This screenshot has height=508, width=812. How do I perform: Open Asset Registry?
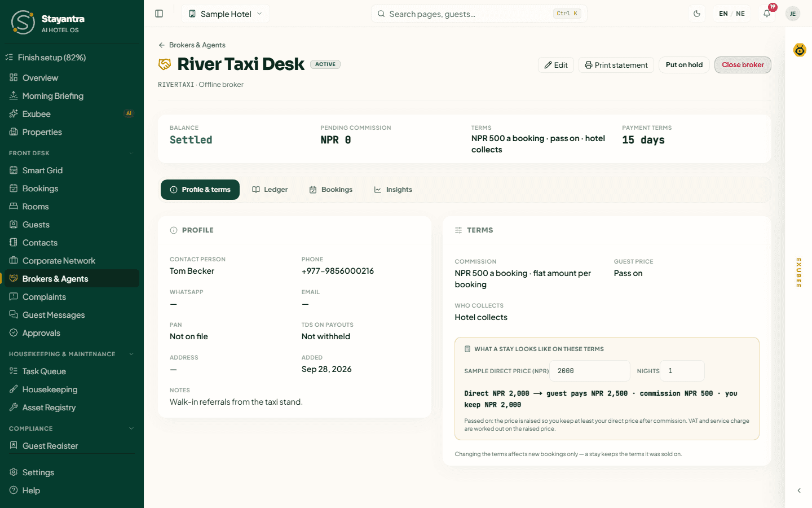coord(72,408)
